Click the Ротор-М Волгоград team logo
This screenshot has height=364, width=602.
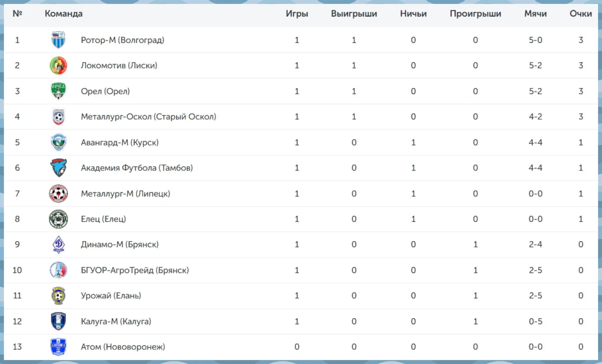point(59,40)
